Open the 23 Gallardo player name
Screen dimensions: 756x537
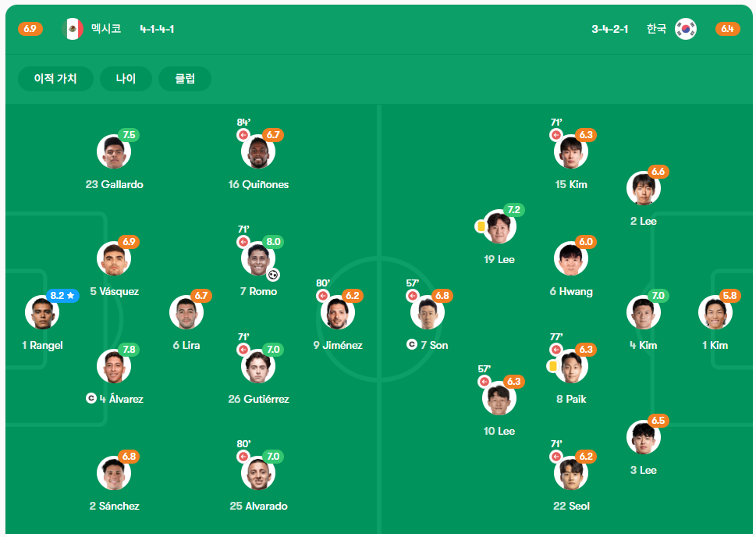pos(114,184)
